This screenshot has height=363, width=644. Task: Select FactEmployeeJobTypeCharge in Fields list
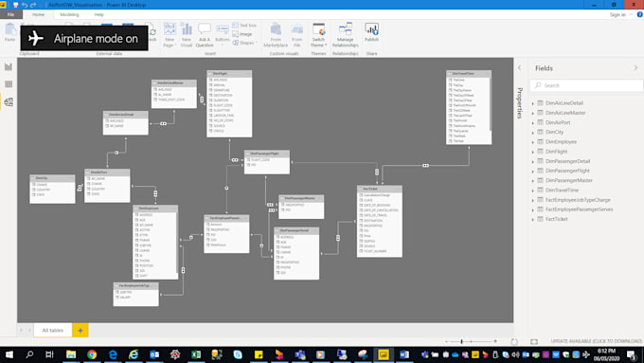point(578,200)
